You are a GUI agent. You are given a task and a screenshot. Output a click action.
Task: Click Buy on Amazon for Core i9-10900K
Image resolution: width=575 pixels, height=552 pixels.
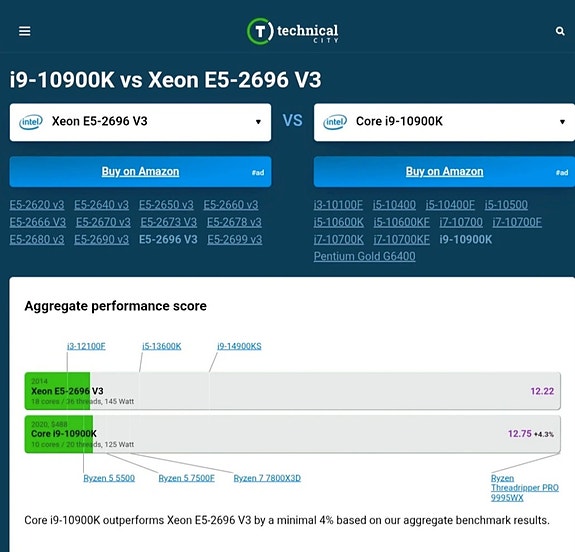[444, 172]
